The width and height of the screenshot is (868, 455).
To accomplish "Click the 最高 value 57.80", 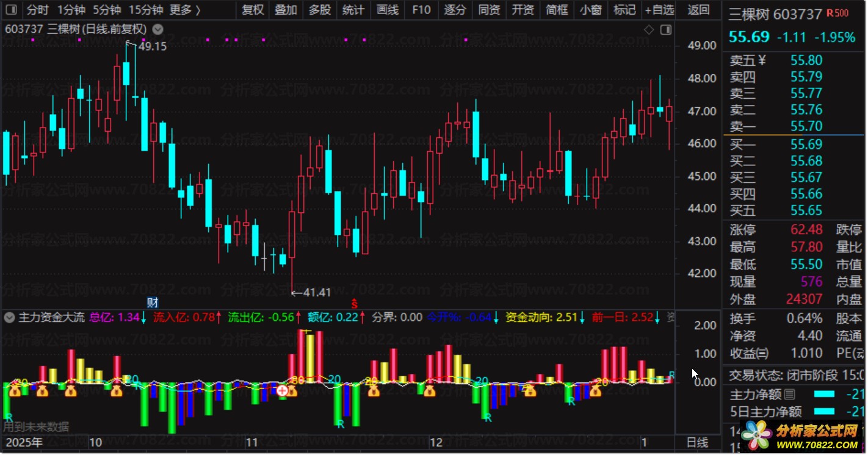I will pyautogui.click(x=806, y=247).
